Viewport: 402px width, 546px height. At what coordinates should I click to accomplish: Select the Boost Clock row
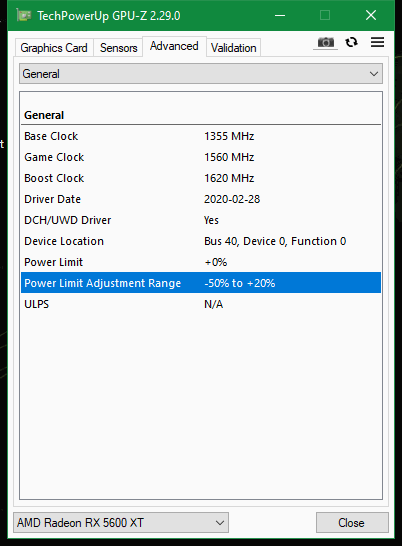click(x=201, y=178)
